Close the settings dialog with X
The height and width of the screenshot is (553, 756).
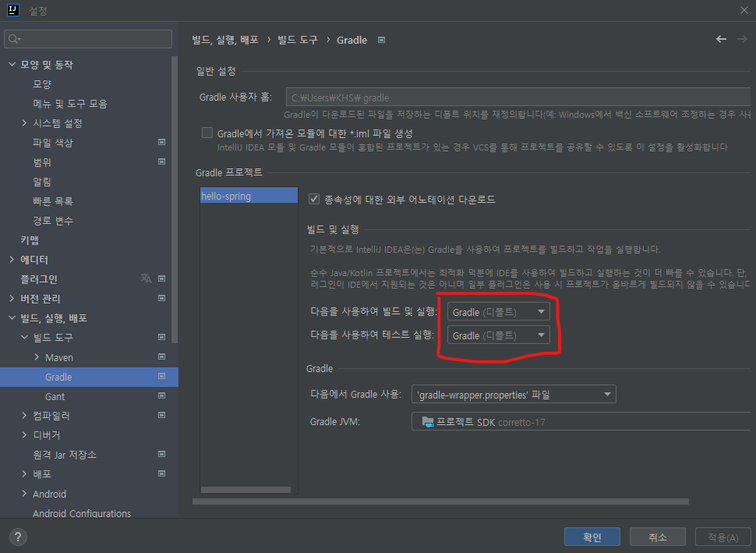pyautogui.click(x=744, y=10)
